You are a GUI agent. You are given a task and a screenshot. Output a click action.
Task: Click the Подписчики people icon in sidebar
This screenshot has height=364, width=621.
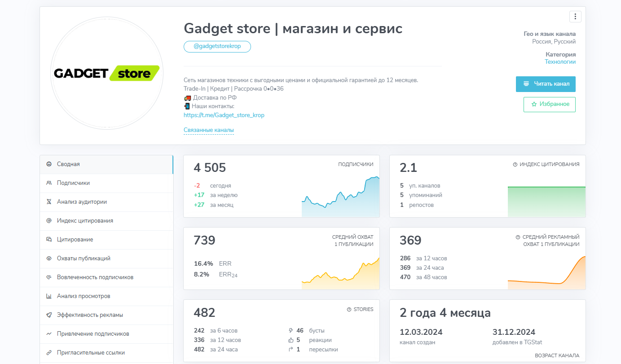point(49,183)
